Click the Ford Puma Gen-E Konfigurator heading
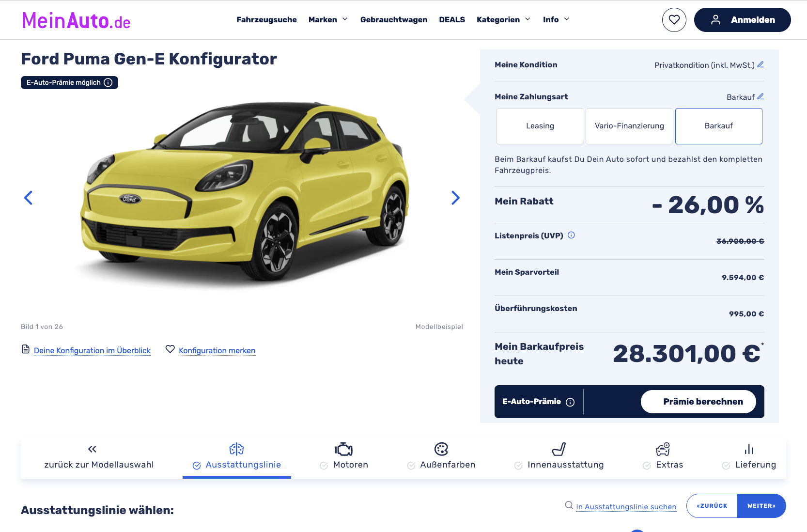The width and height of the screenshot is (807, 532). [149, 59]
